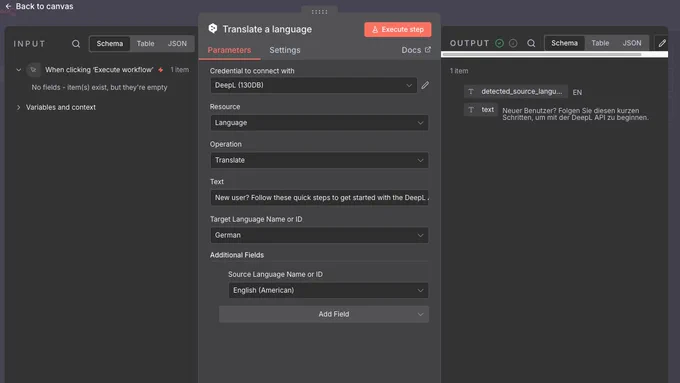Click the 'text' output field label
Image resolution: width=680 pixels, height=383 pixels.
[487, 110]
